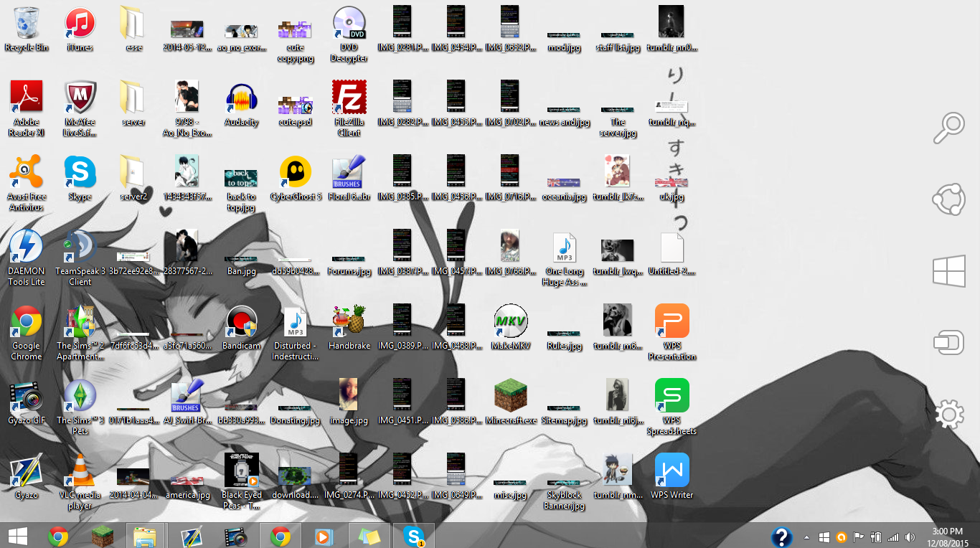
Task: Open network signal tray icon
Action: [893, 537]
